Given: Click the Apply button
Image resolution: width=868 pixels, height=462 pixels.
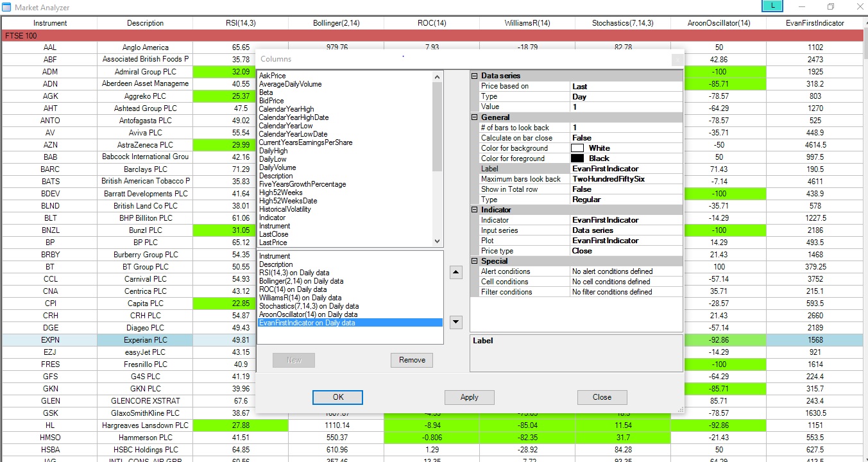Looking at the screenshot, I should point(470,397).
